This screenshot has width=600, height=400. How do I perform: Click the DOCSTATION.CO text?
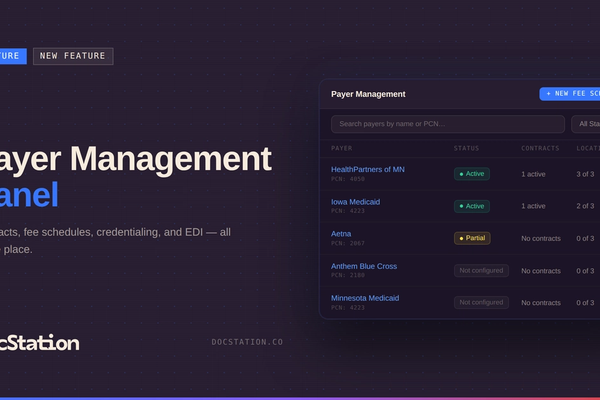(x=247, y=342)
